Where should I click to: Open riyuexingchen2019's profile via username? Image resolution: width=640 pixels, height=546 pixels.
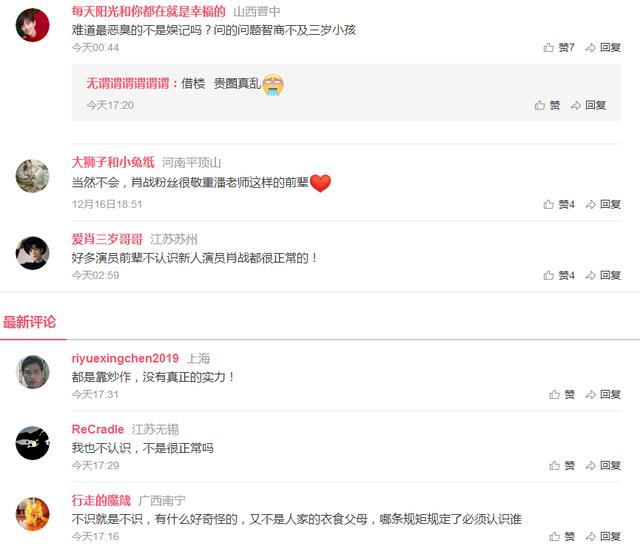coord(125,358)
